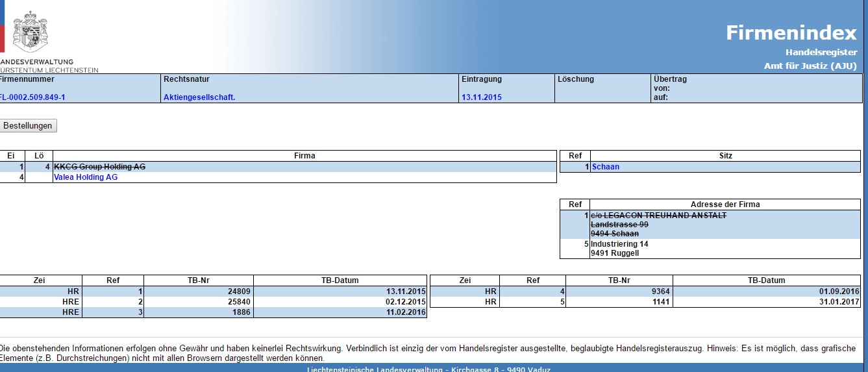Click the Löschung column header
Viewport: 868px width, 372px height.
coord(576,79)
